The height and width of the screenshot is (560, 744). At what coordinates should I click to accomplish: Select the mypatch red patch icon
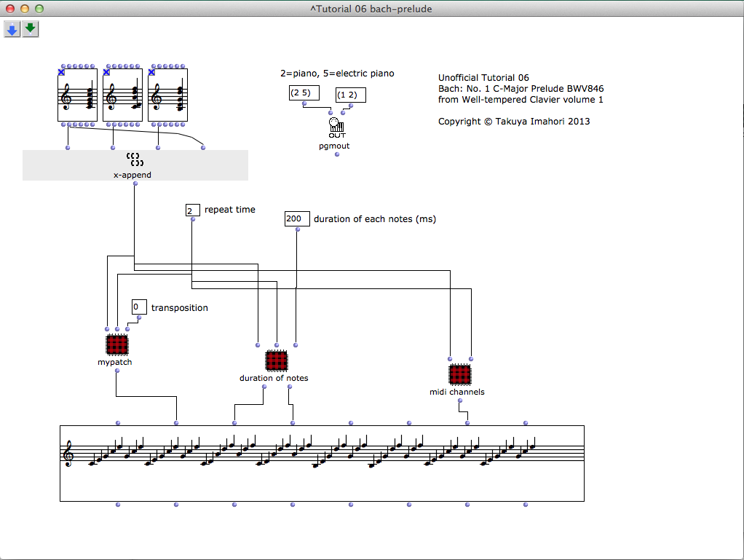116,344
